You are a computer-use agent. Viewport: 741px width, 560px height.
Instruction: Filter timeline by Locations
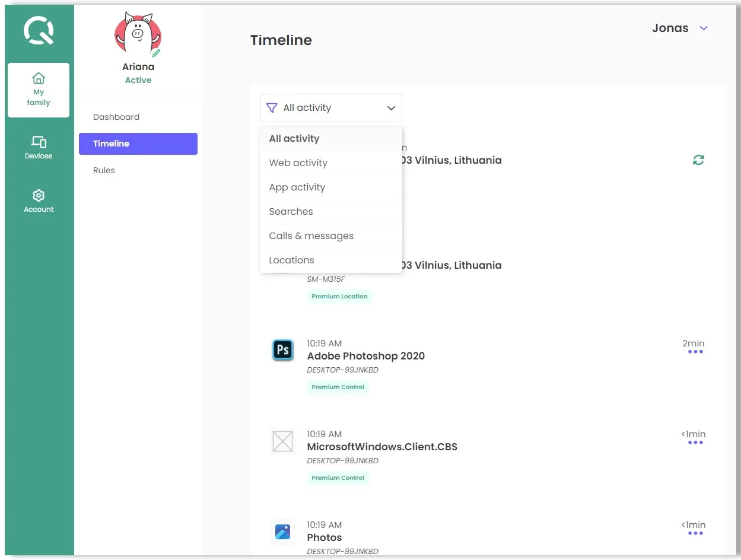tap(291, 260)
